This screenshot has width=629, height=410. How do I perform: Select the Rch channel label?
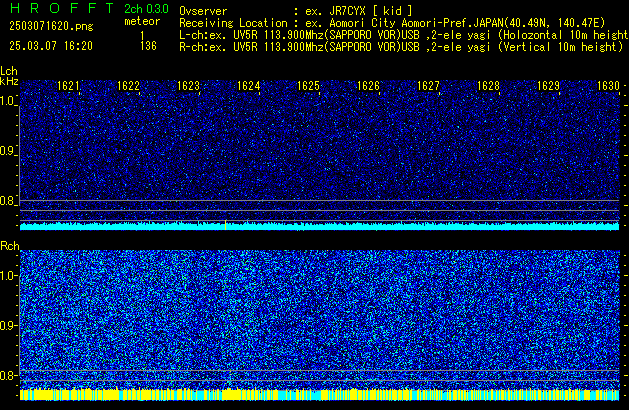10,246
